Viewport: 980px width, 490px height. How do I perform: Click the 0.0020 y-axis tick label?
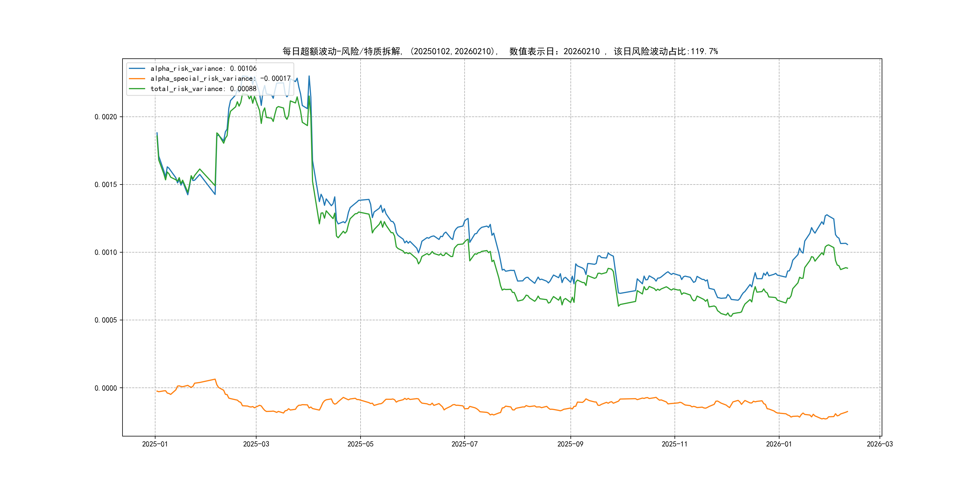click(x=106, y=117)
